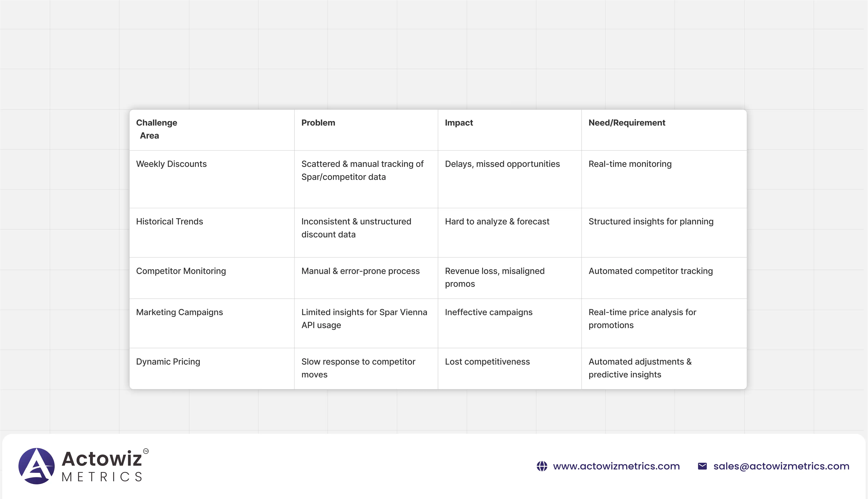This screenshot has width=868, height=499.
Task: Select the Need/Requirement column header
Action: (x=627, y=123)
